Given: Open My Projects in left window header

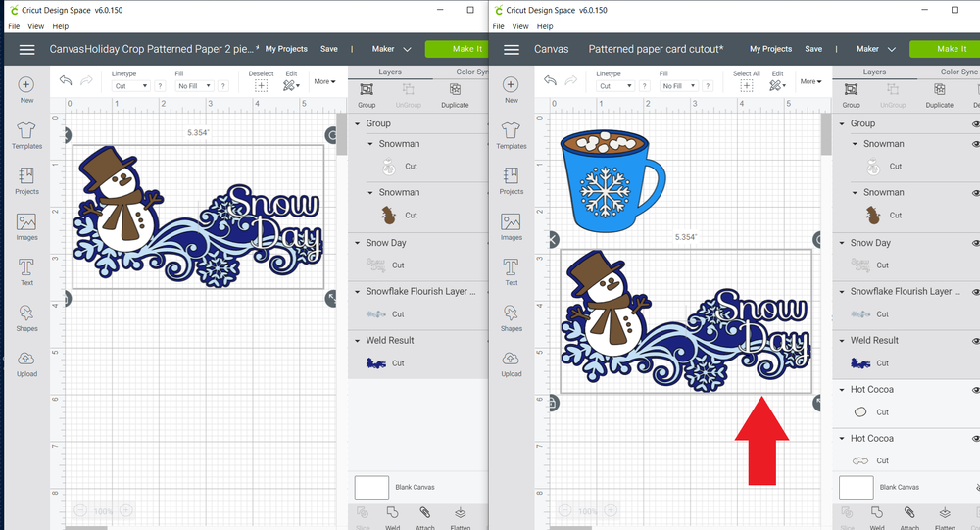Looking at the screenshot, I should point(286,49).
